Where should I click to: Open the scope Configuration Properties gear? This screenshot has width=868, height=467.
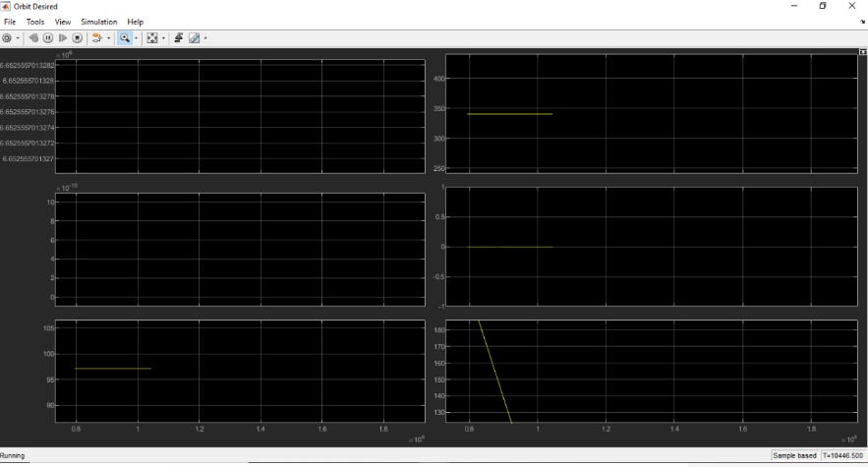tap(7, 38)
